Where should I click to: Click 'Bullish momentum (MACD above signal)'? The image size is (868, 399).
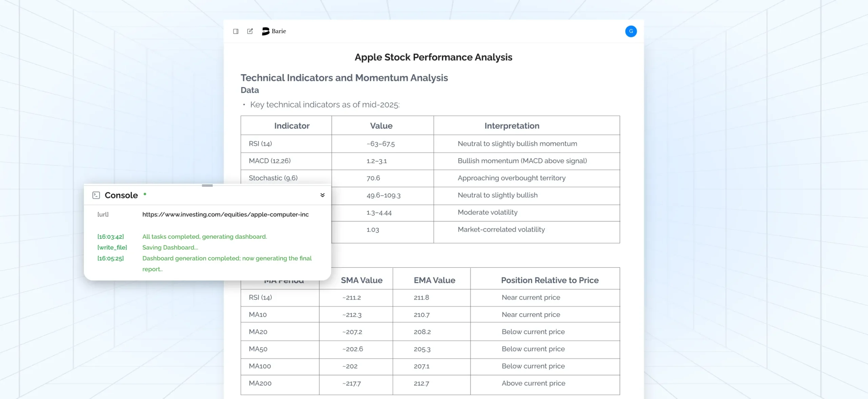point(522,161)
